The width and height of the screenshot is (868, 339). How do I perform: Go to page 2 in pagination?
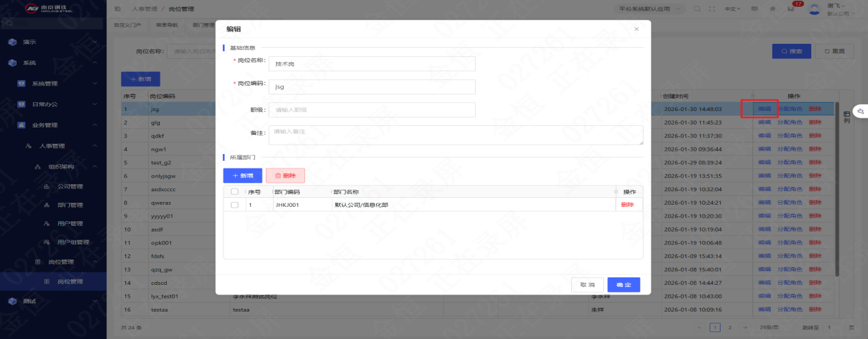tap(730, 328)
